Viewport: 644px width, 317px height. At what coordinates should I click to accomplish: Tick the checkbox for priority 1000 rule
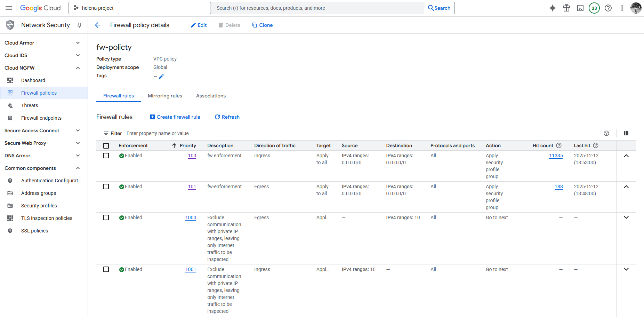click(x=106, y=217)
